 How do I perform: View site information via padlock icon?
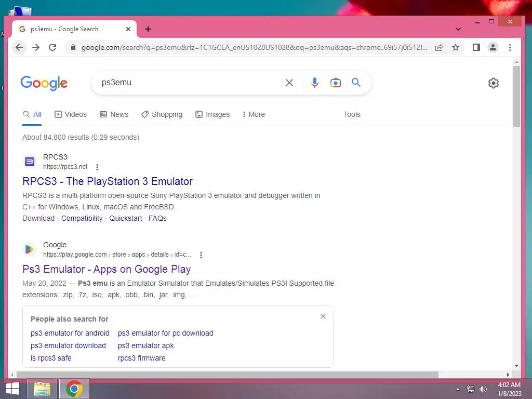(x=73, y=47)
